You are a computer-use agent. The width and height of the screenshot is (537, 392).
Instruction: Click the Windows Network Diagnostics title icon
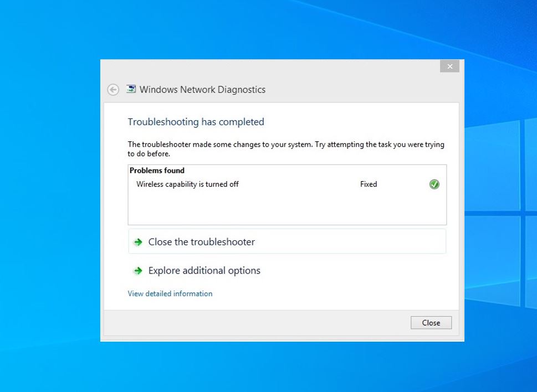(x=131, y=89)
